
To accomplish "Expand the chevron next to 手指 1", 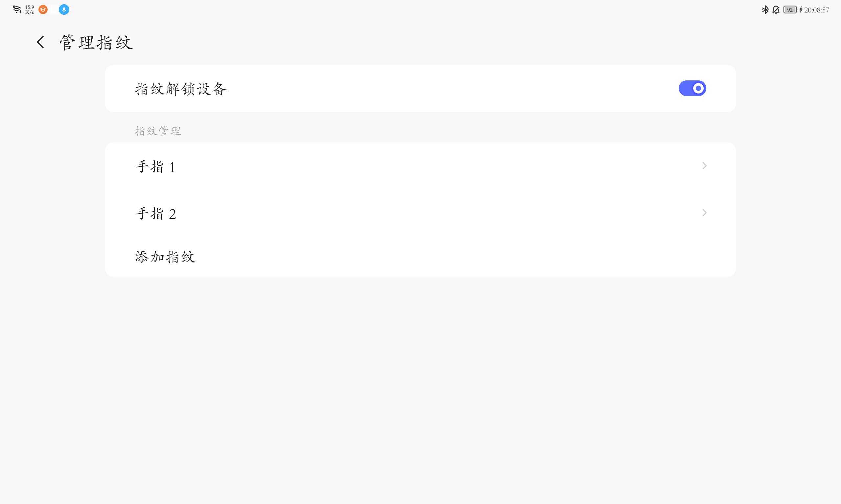I will click(x=704, y=166).
